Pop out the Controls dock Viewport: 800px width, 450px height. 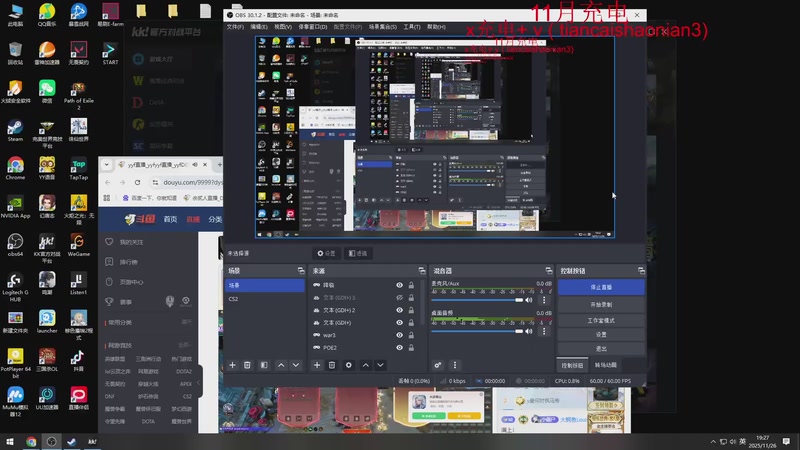(641, 270)
